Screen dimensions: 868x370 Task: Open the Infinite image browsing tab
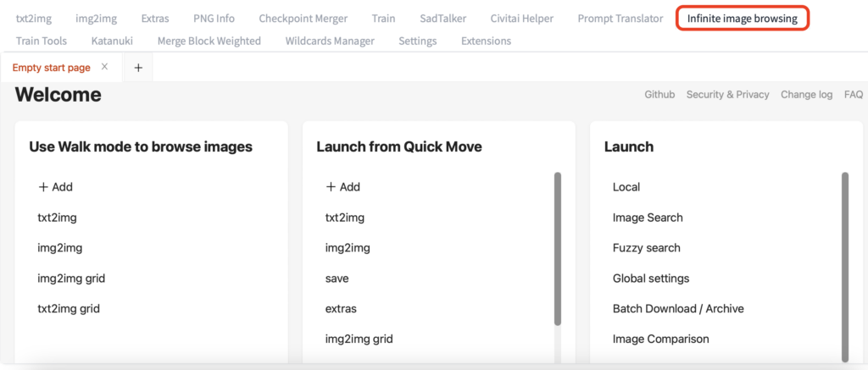[x=742, y=18]
